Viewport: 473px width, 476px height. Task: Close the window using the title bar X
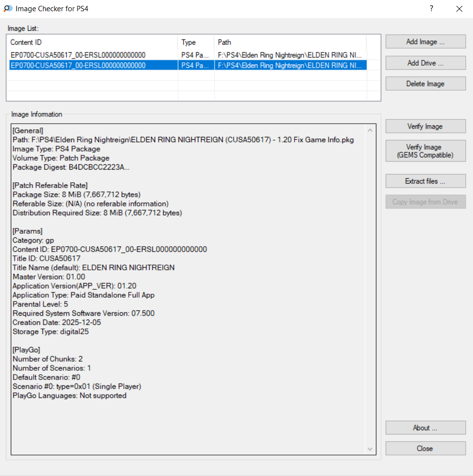coord(459,9)
